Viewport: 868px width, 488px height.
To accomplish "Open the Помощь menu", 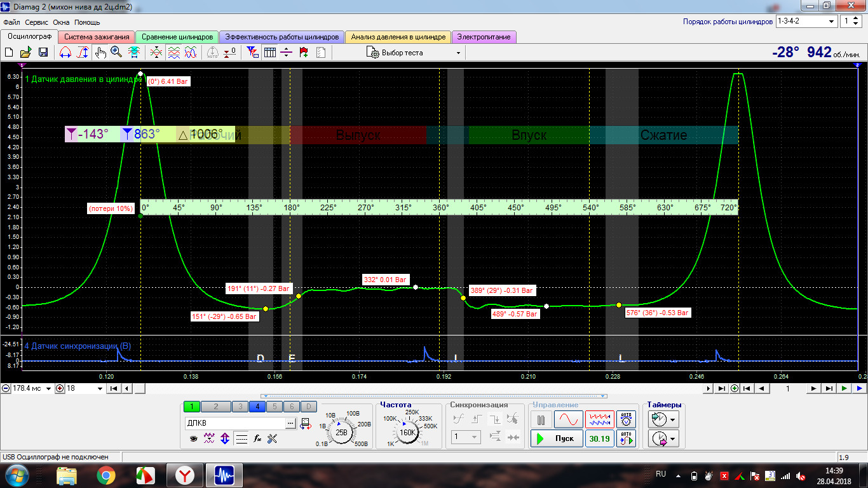I will coord(87,22).
